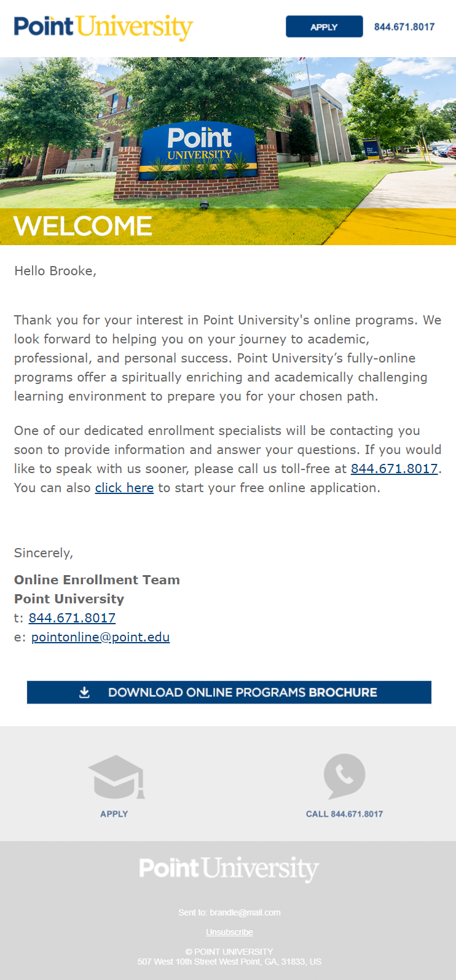Click the CALL 844.671.8017 footer label

(x=344, y=814)
